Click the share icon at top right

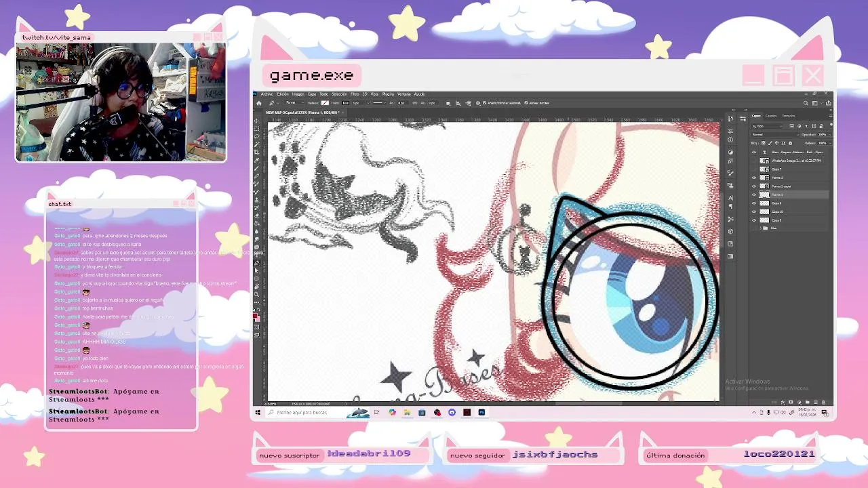coord(829,103)
